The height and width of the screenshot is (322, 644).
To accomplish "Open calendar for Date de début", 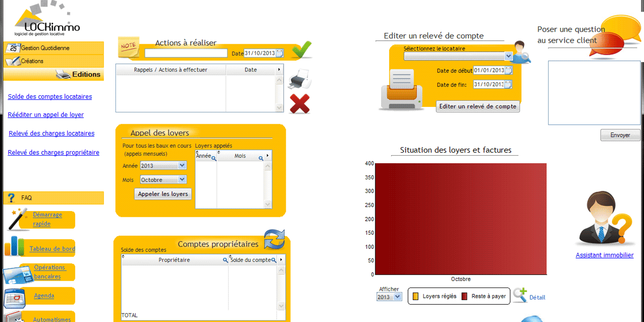I will coord(508,70).
